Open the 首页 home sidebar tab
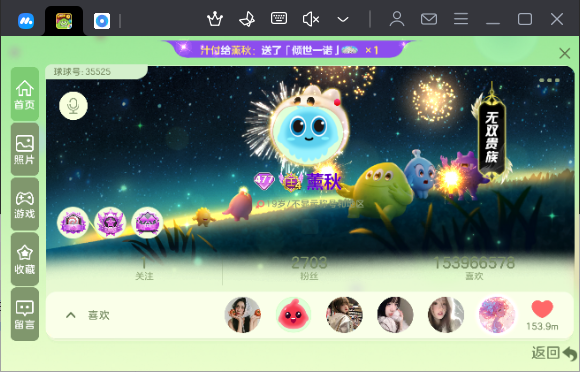 [25, 94]
